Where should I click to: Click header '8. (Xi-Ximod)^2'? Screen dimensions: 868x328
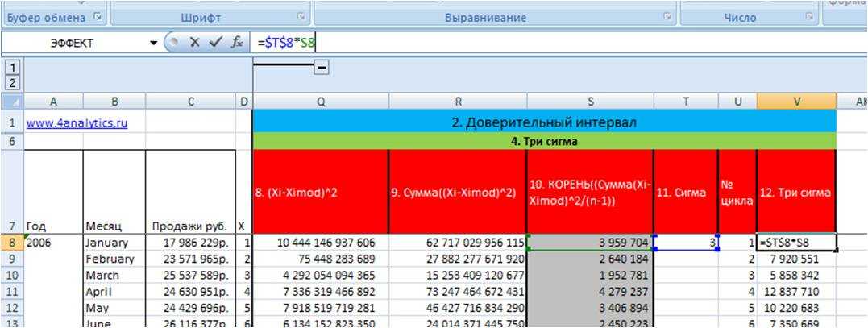tap(321, 191)
